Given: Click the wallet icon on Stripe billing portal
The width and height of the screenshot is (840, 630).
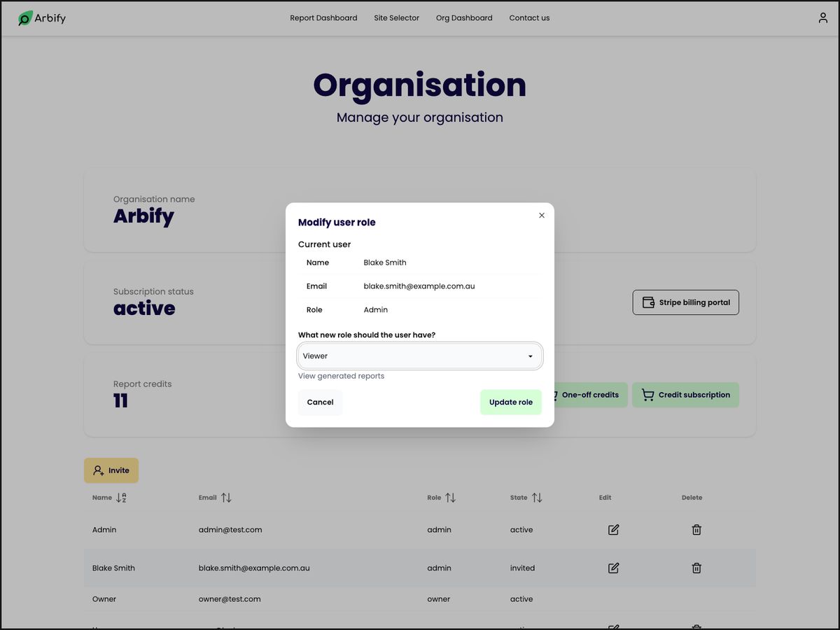Looking at the screenshot, I should pyautogui.click(x=648, y=302).
